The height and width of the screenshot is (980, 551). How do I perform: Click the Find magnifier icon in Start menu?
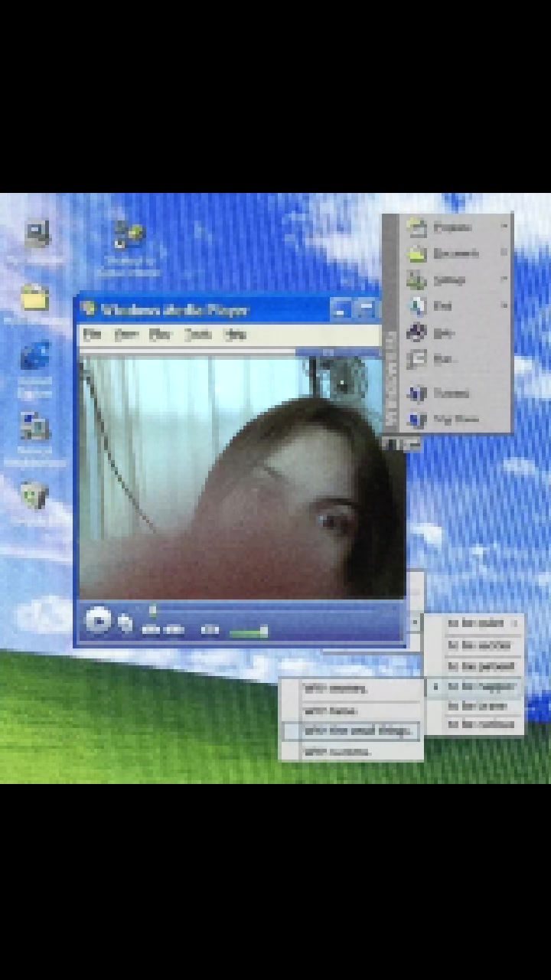coord(417,306)
